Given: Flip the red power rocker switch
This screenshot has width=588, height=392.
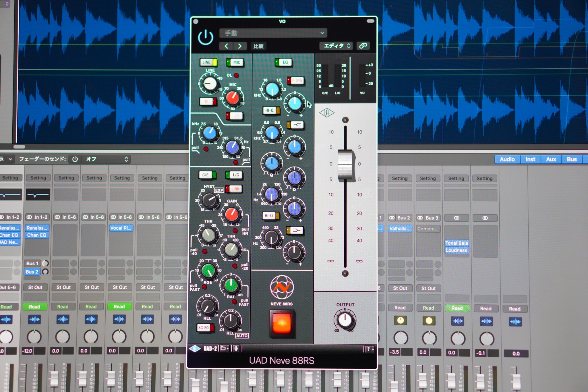Looking at the screenshot, I should [283, 323].
